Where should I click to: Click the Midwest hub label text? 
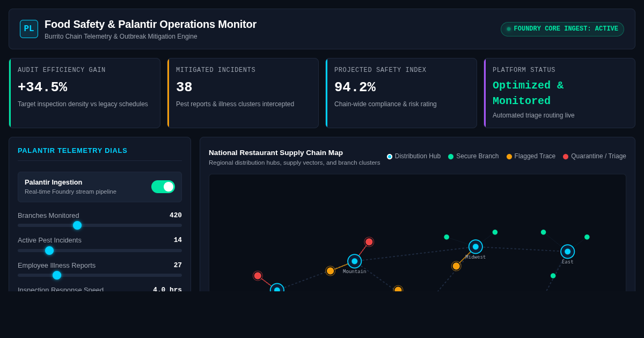click(475, 257)
